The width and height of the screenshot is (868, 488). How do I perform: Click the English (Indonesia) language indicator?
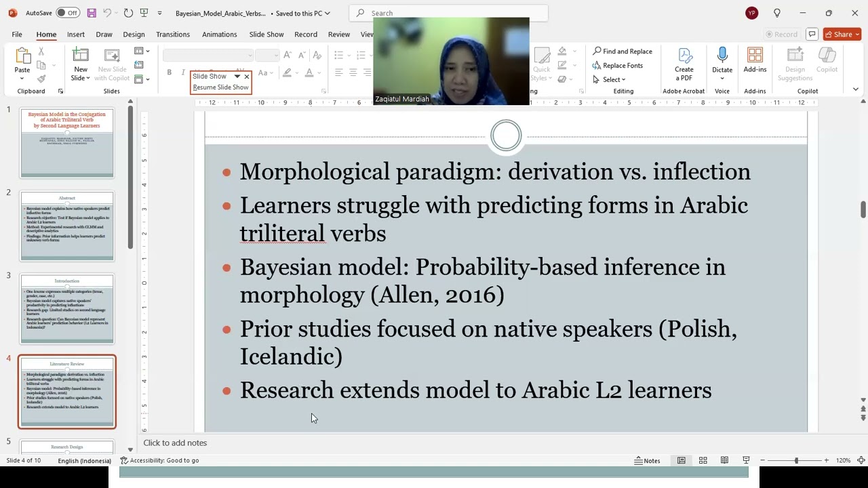click(x=84, y=460)
